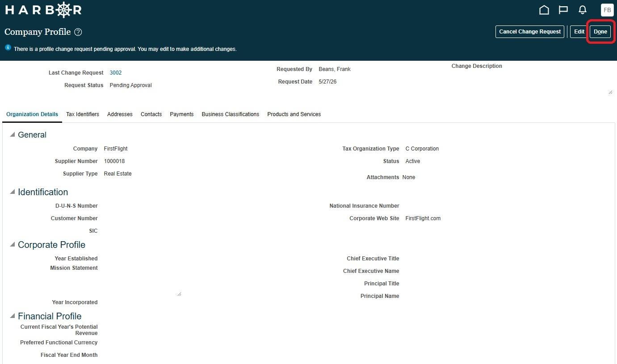Click the Chief Executive Name label
The height and width of the screenshot is (364, 617).
pos(371,271)
